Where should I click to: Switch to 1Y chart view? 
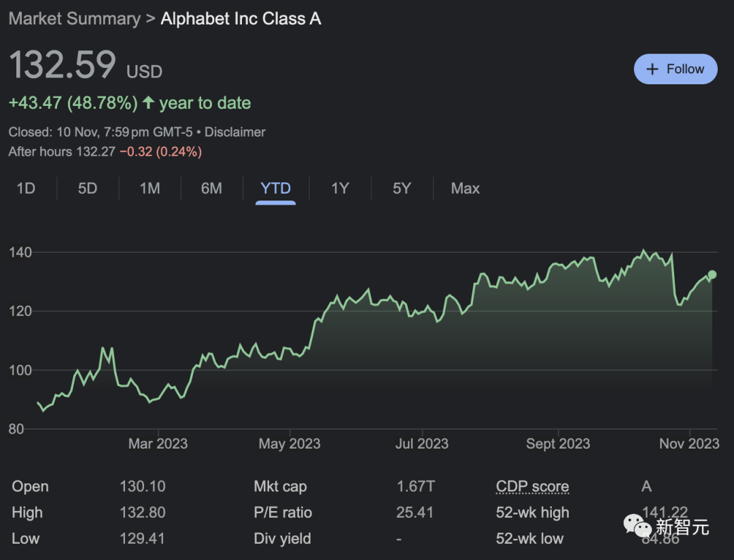point(340,188)
